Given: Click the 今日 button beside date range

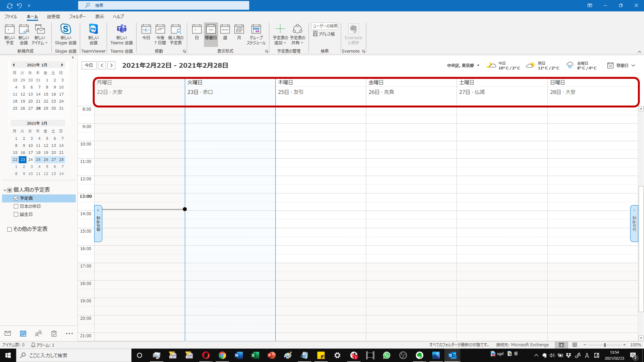Looking at the screenshot, I should point(89,65).
